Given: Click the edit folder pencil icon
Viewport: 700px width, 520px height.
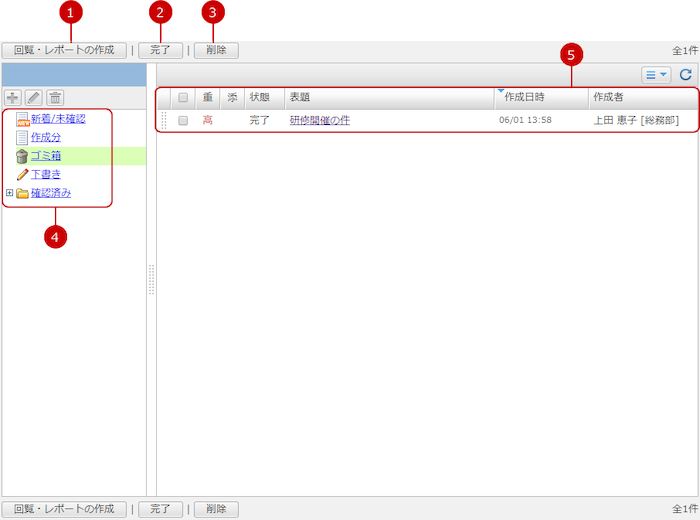Looking at the screenshot, I should (x=34, y=98).
